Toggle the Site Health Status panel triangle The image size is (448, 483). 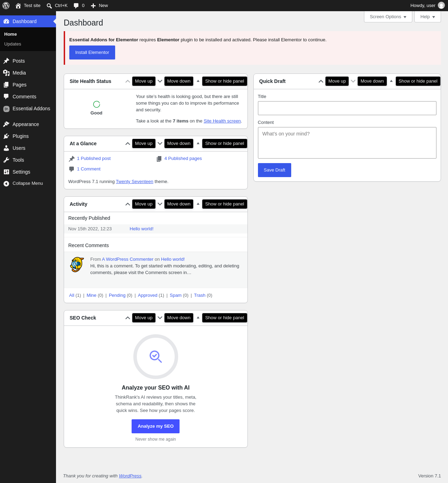pos(198,81)
